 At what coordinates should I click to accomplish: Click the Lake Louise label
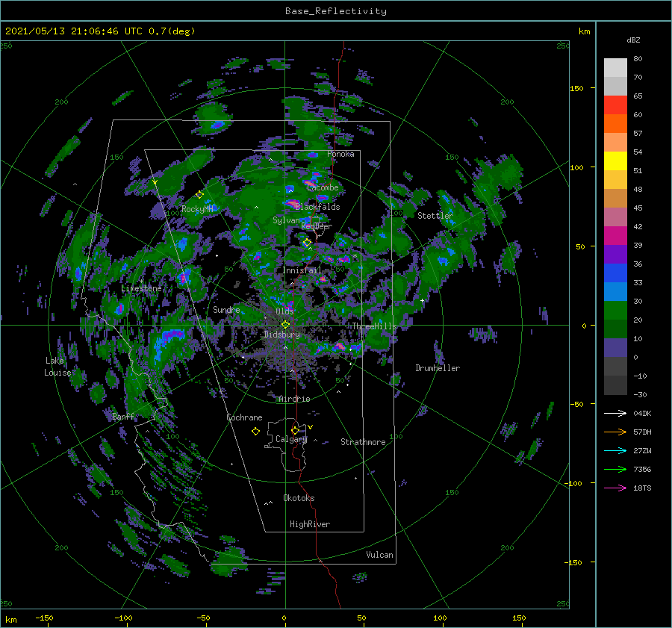click(57, 367)
